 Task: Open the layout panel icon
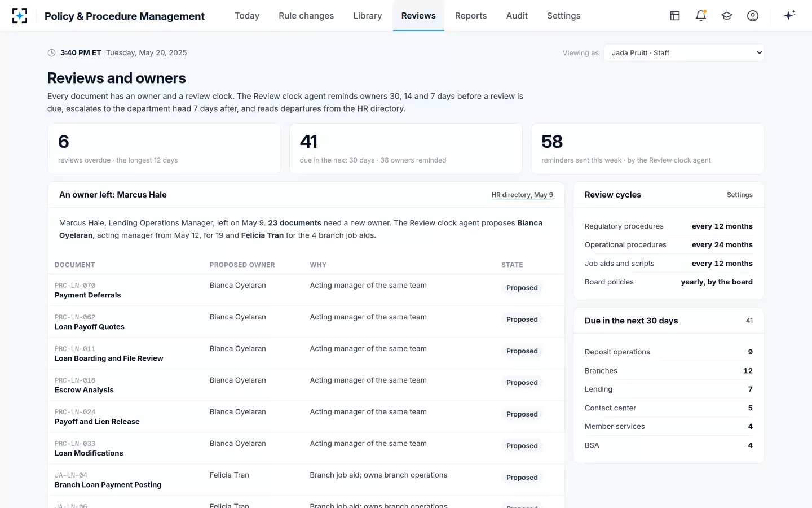click(x=675, y=16)
